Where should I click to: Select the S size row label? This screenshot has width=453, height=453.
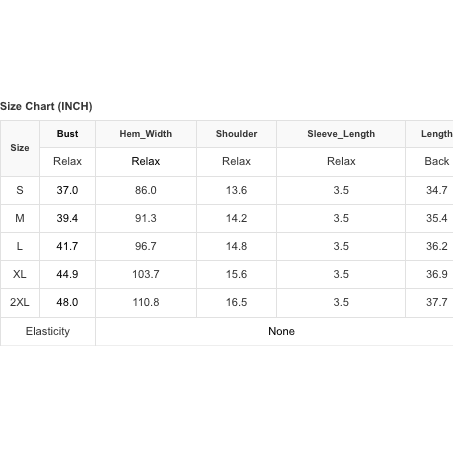20,190
